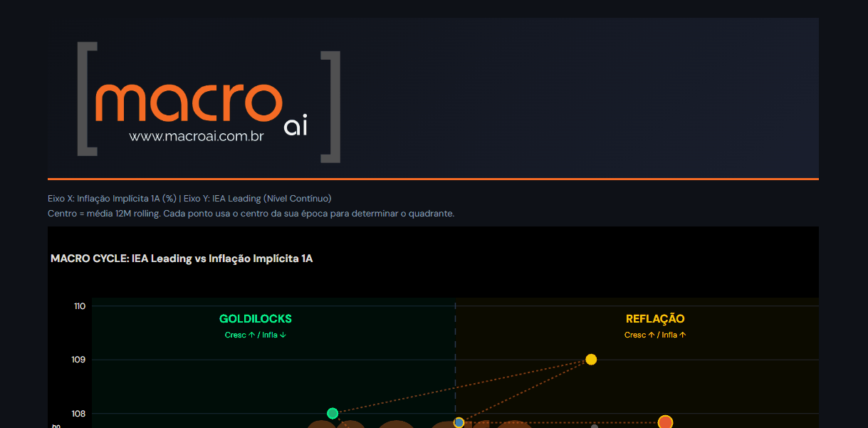
Task: Click the REFLAÇÃO quadrant label
Action: 655,319
